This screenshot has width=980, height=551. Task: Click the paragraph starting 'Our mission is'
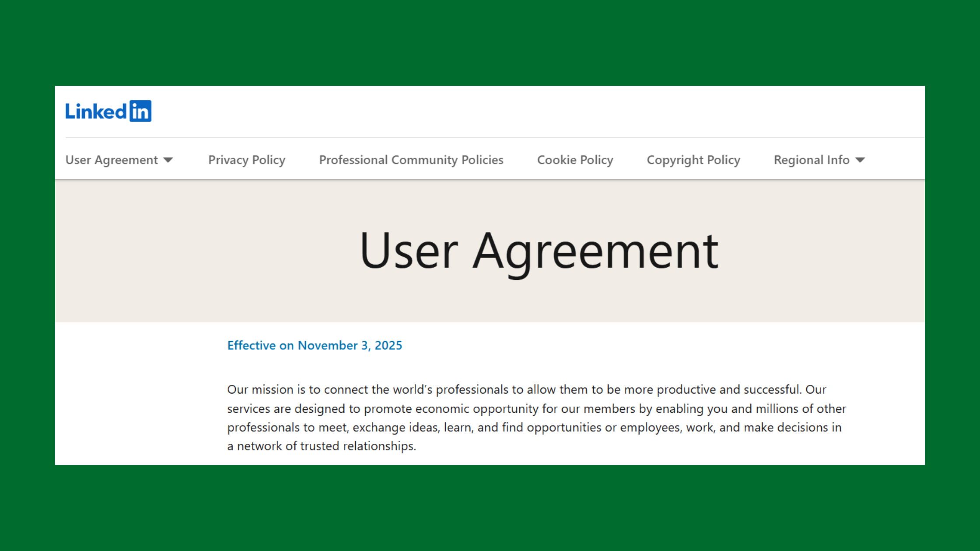click(x=536, y=418)
